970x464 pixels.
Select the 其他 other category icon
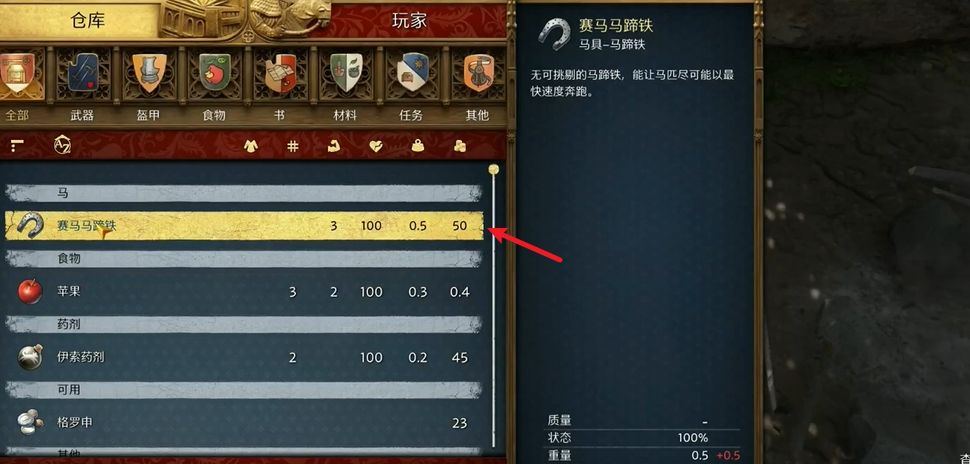478,74
